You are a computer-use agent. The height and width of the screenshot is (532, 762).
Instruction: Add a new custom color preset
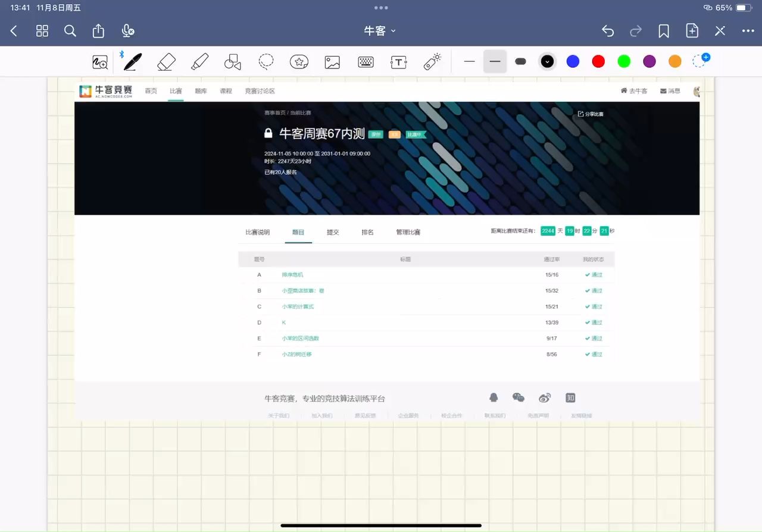coord(701,61)
